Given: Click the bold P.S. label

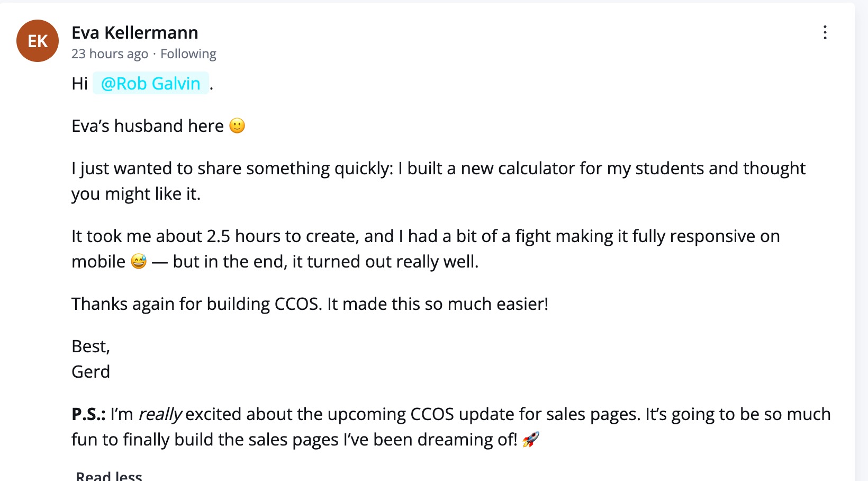Looking at the screenshot, I should 88,414.
